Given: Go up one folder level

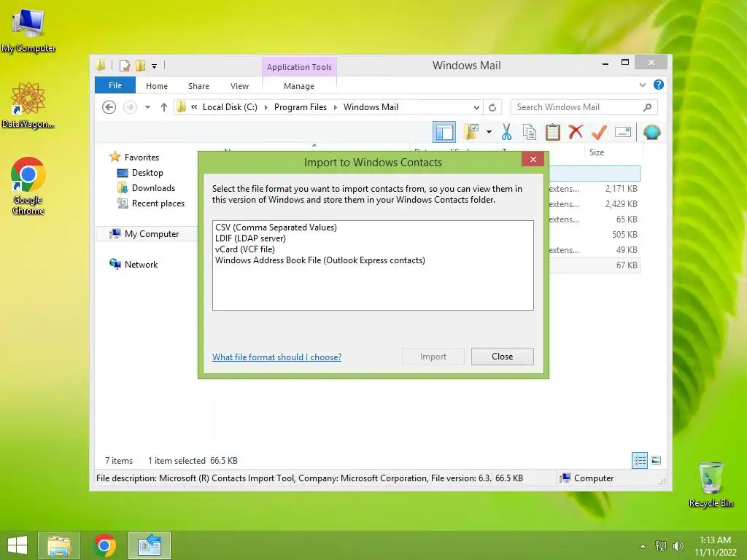Looking at the screenshot, I should click(x=164, y=107).
